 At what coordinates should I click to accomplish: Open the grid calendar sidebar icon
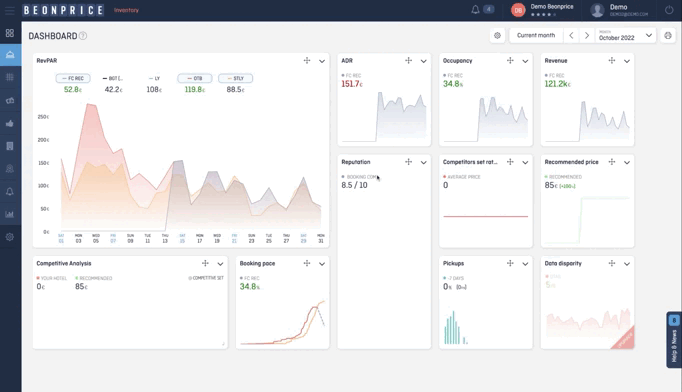(x=10, y=77)
